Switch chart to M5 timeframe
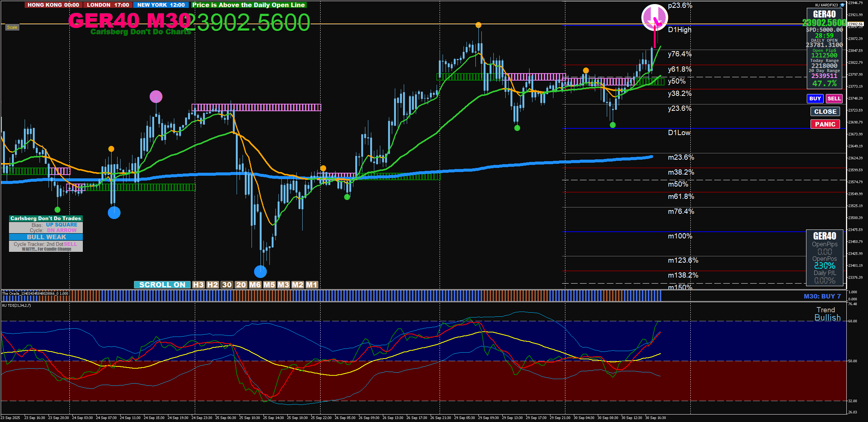 point(269,285)
